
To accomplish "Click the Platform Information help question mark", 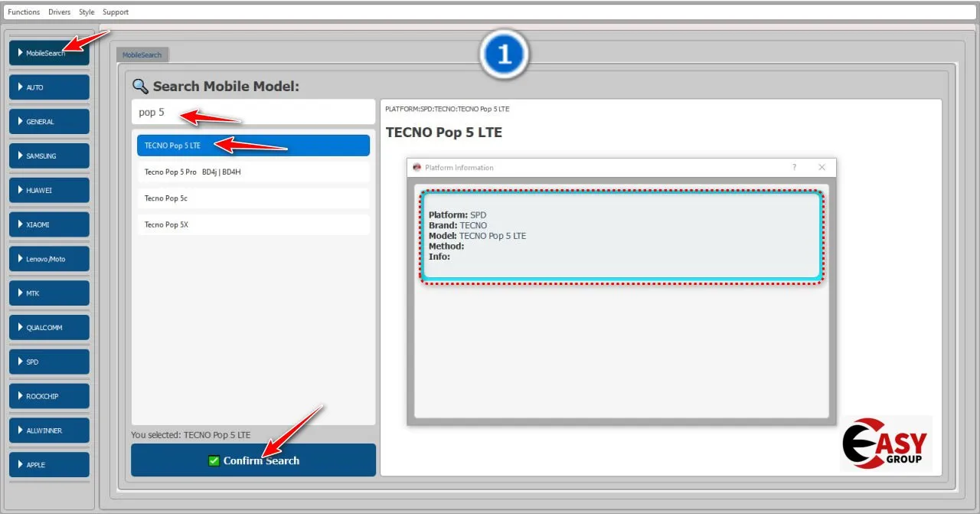I will 793,167.
